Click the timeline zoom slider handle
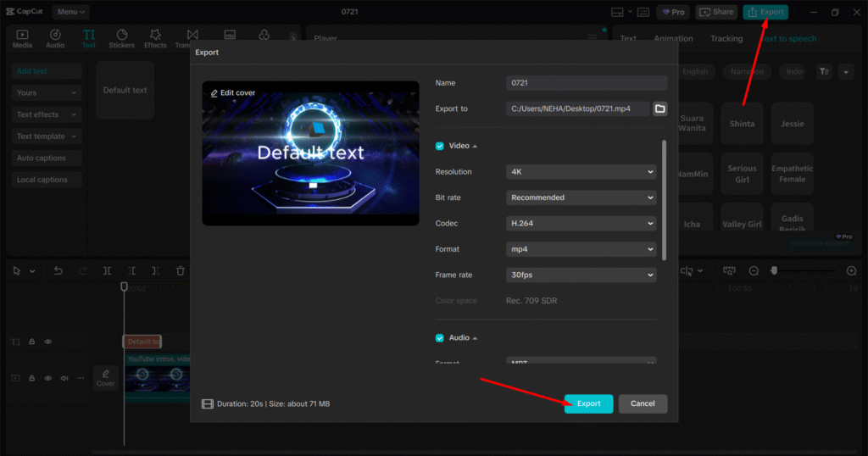The width and height of the screenshot is (868, 456). pos(774,270)
